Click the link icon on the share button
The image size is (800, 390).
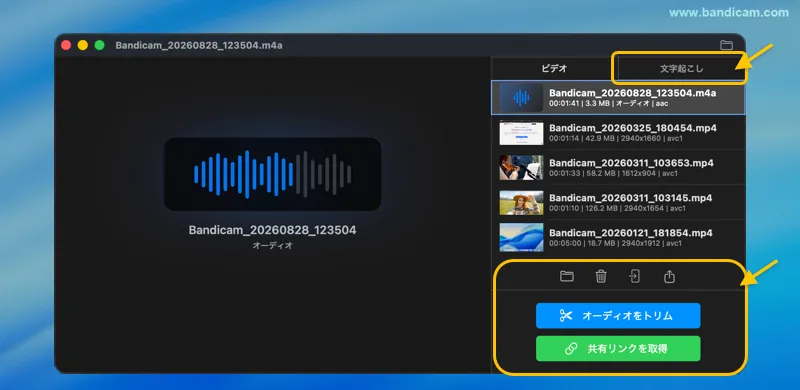point(570,349)
